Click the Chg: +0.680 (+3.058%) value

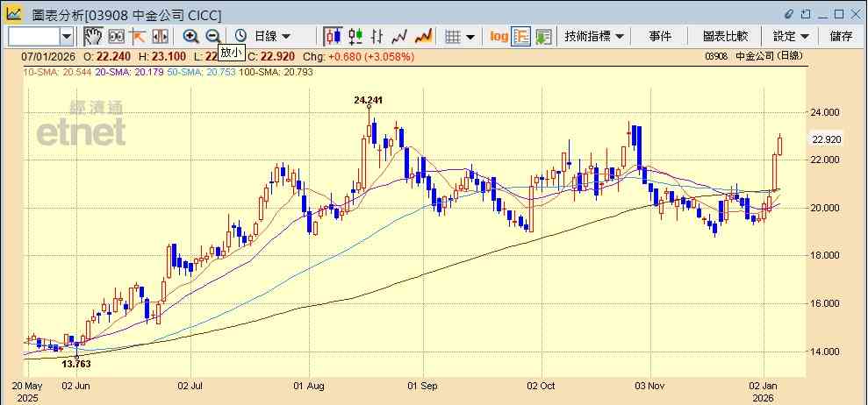pos(358,56)
